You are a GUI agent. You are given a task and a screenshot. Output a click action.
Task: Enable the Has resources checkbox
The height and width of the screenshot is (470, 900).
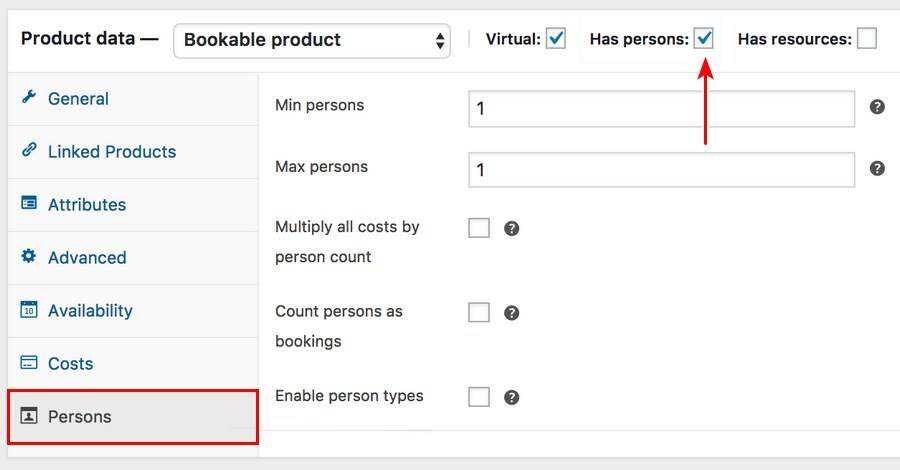867,39
